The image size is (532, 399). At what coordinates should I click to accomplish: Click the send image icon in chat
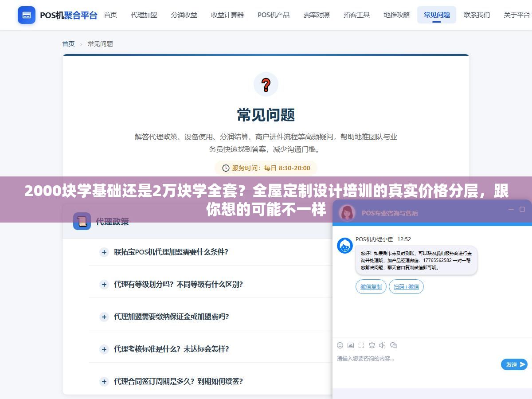click(351, 345)
